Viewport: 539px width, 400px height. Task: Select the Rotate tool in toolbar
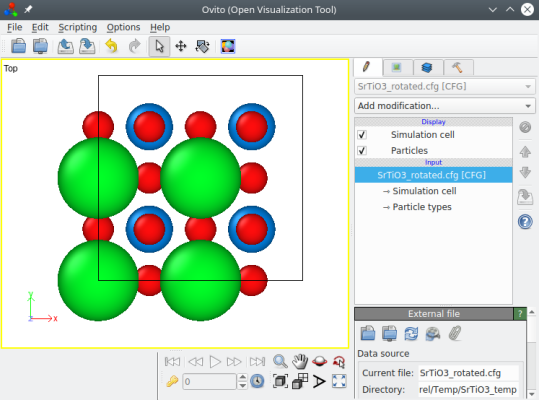click(x=202, y=46)
